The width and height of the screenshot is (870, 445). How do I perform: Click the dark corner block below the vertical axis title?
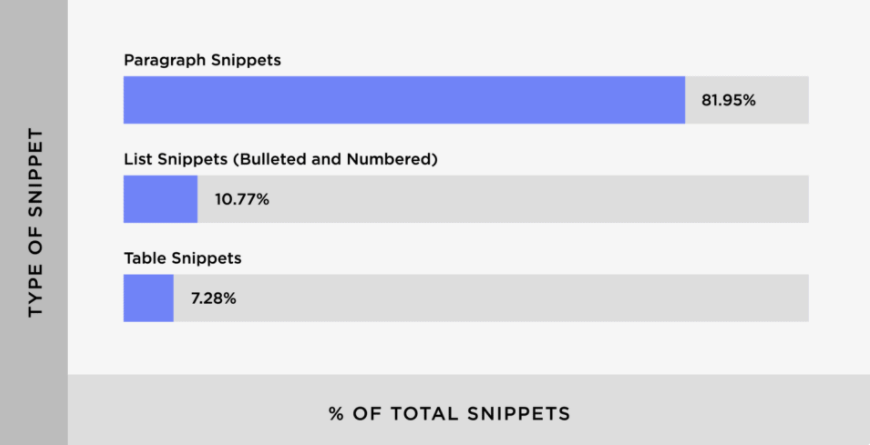(x=34, y=410)
